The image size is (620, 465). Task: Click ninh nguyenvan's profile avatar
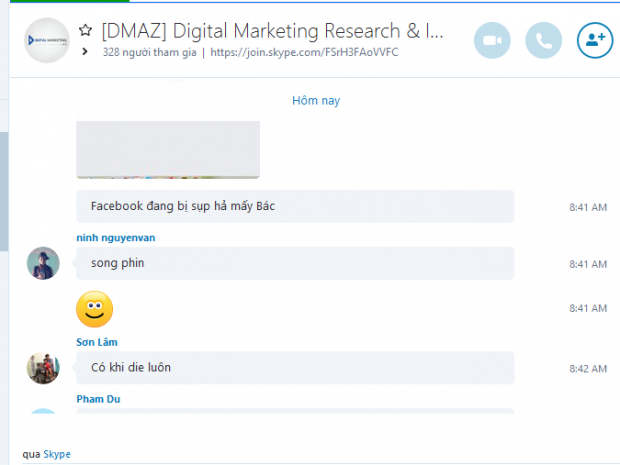[43, 263]
